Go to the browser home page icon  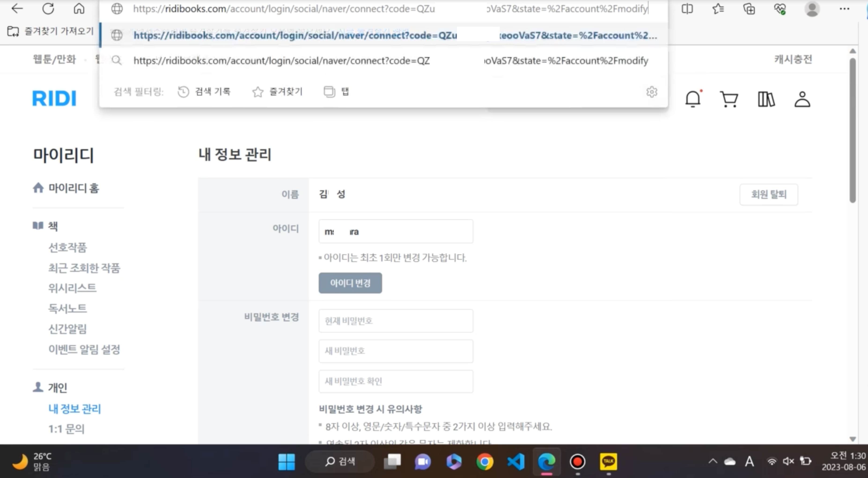tap(79, 9)
